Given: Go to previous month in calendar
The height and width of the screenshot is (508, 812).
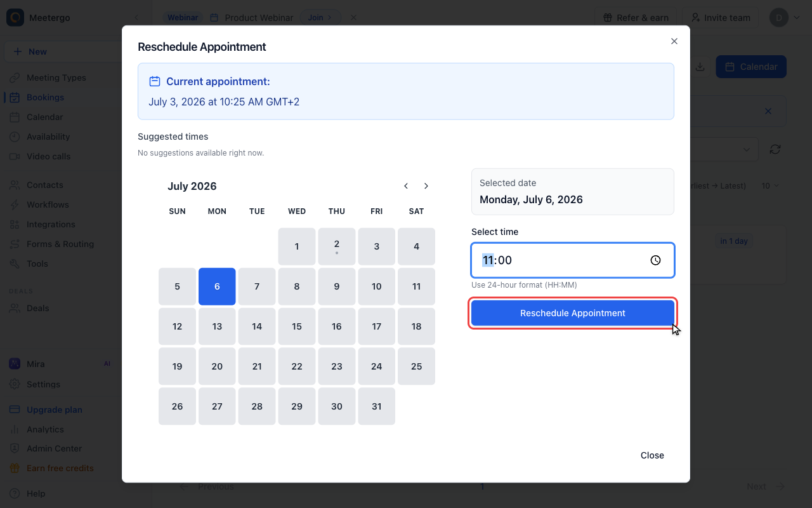Looking at the screenshot, I should click(x=406, y=186).
